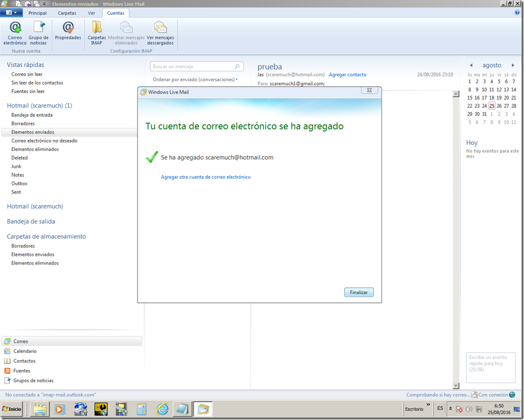Image resolution: width=524 pixels, height=420 pixels.
Task: Open Carpetas IMAP in the ribbon
Action: point(97,33)
